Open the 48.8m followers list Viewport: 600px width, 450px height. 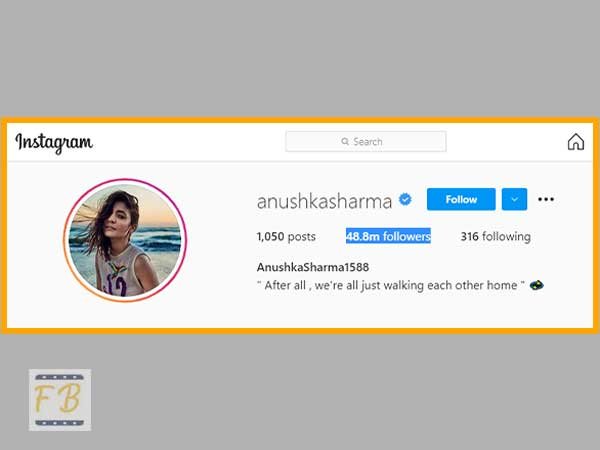point(388,236)
